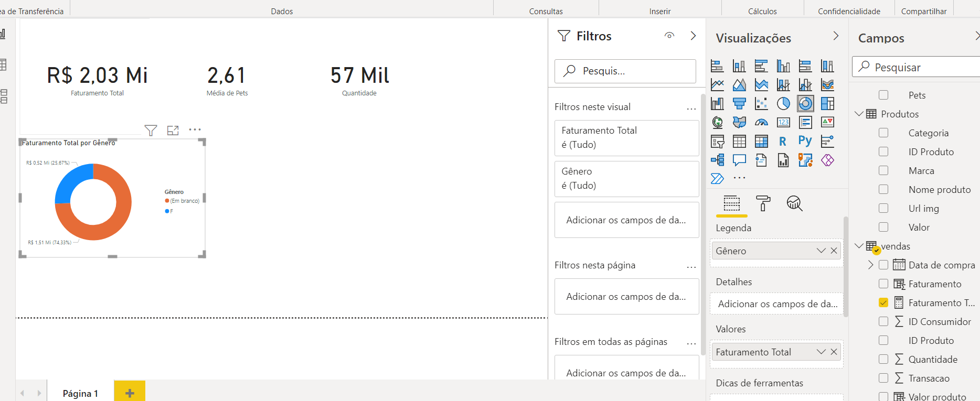Screen dimensions: 980x401
Task: Pick the area chart visualization
Action: click(739, 85)
